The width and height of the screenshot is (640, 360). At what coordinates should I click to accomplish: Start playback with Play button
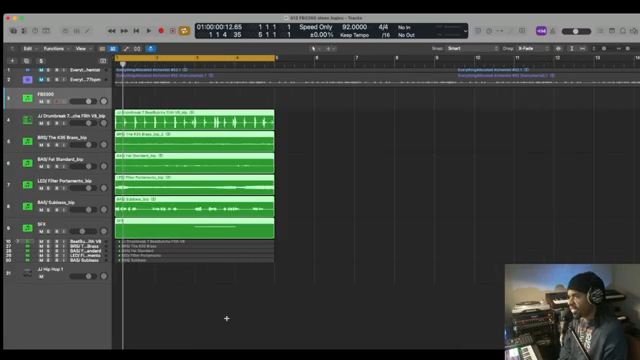click(x=149, y=31)
